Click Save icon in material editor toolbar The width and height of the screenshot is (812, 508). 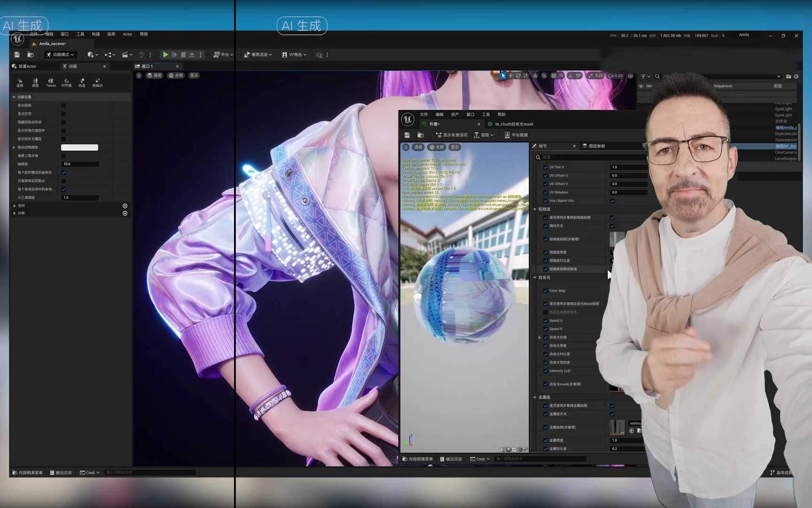coord(407,135)
